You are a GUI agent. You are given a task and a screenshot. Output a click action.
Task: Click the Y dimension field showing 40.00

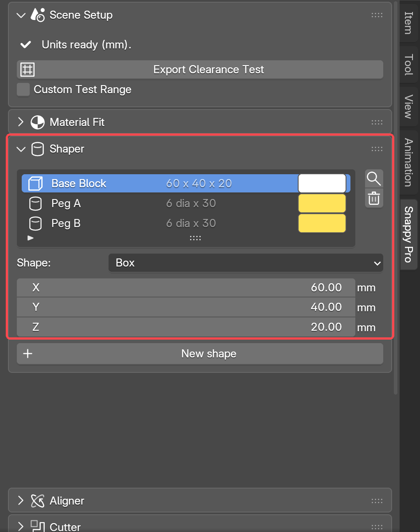(x=186, y=307)
